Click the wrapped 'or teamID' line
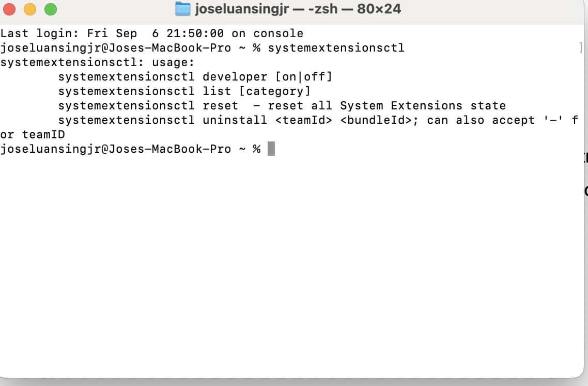Viewport: 588px width, 386px height. [x=33, y=135]
